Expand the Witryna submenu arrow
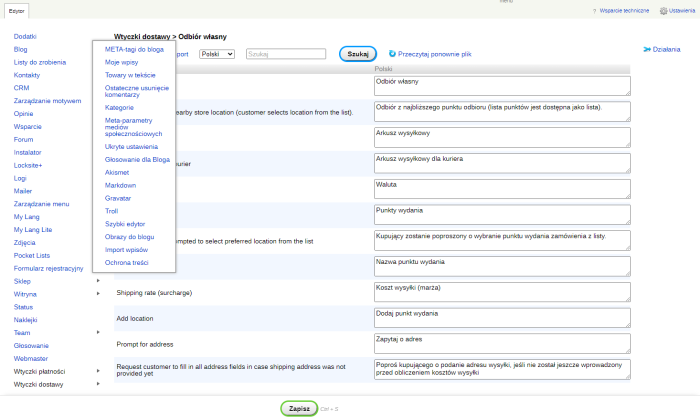This screenshot has width=700, height=420. point(97,295)
